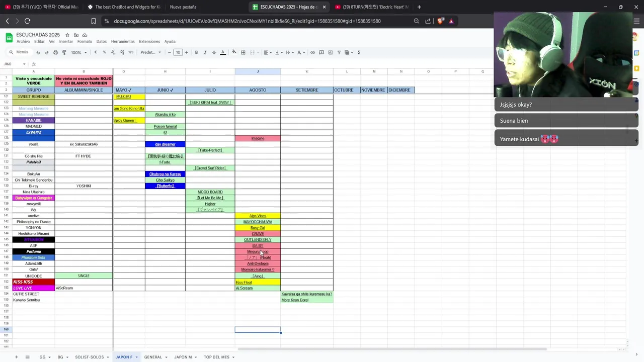Open the Insertar menu
This screenshot has height=362, width=644.
[66, 41]
